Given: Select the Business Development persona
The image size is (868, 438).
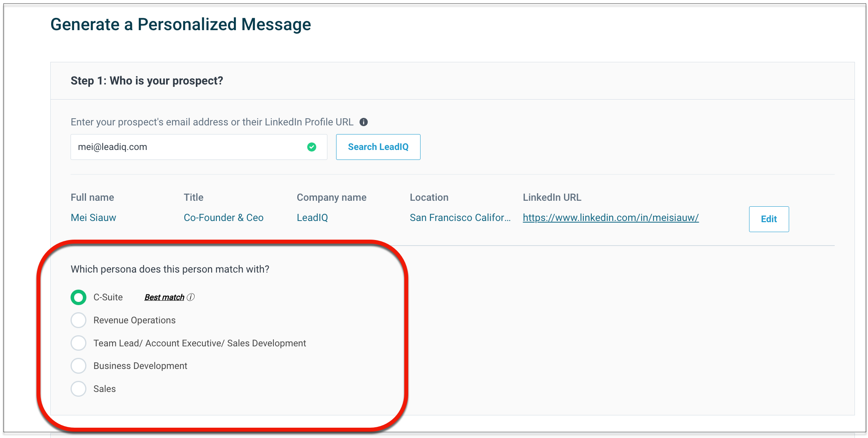Looking at the screenshot, I should coord(78,366).
